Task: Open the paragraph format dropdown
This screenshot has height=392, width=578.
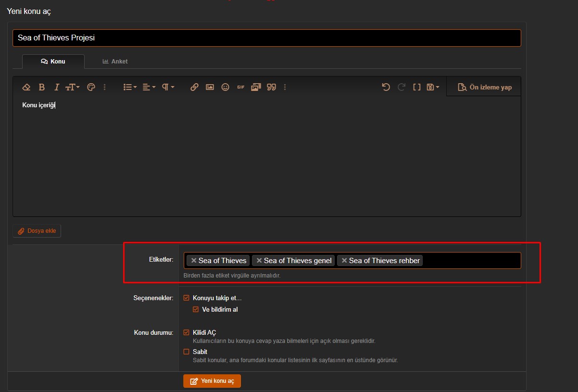Action: pyautogui.click(x=168, y=87)
